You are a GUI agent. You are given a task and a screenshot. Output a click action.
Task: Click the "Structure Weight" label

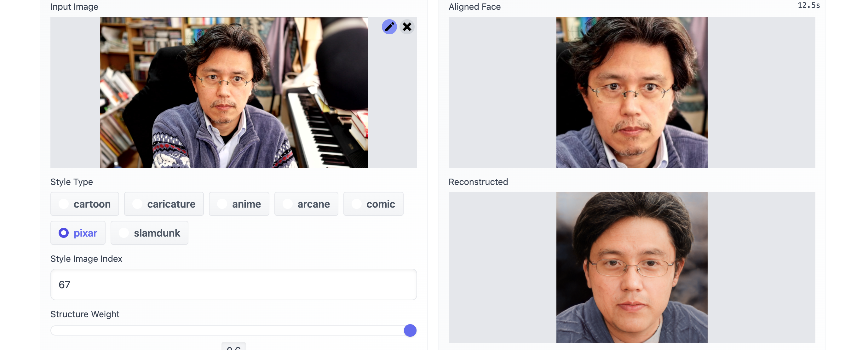[x=85, y=314]
